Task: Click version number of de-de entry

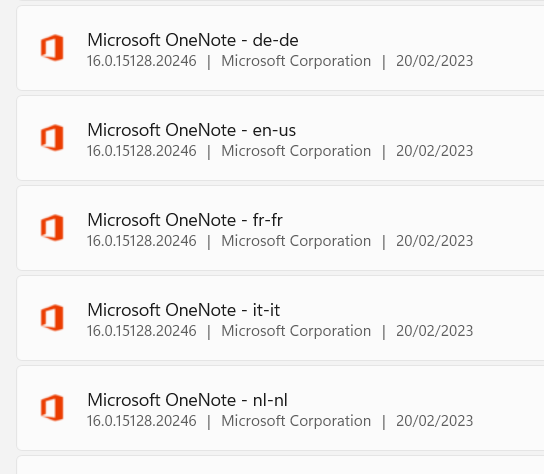Action: tap(142, 61)
